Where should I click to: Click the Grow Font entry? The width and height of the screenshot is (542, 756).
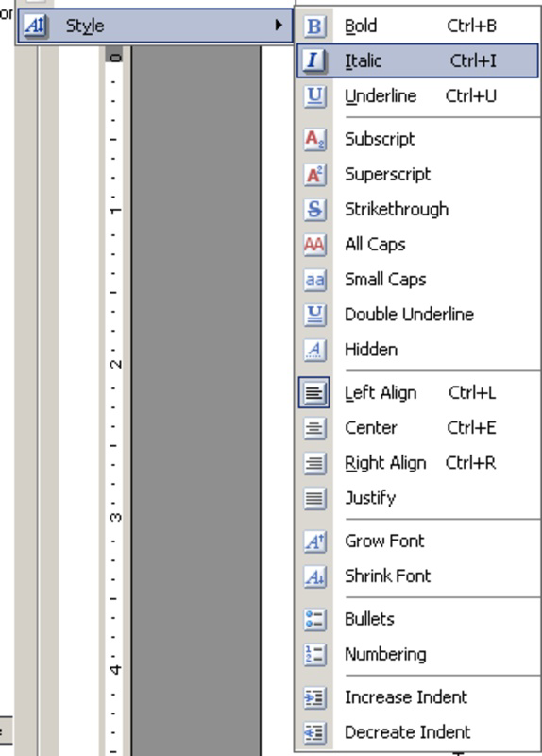click(x=417, y=541)
